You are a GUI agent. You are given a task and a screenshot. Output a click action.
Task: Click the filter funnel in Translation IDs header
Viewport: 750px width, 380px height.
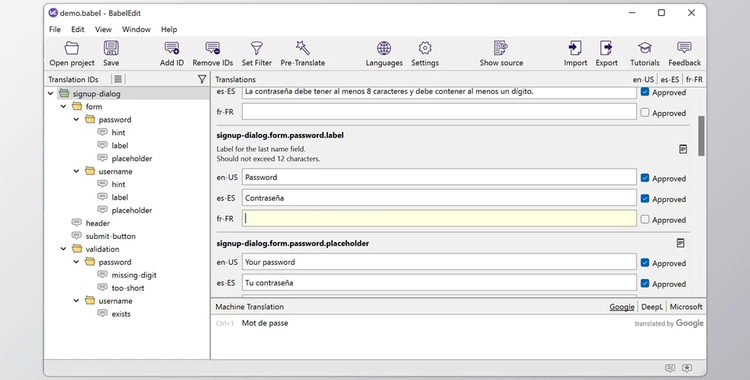[202, 79]
